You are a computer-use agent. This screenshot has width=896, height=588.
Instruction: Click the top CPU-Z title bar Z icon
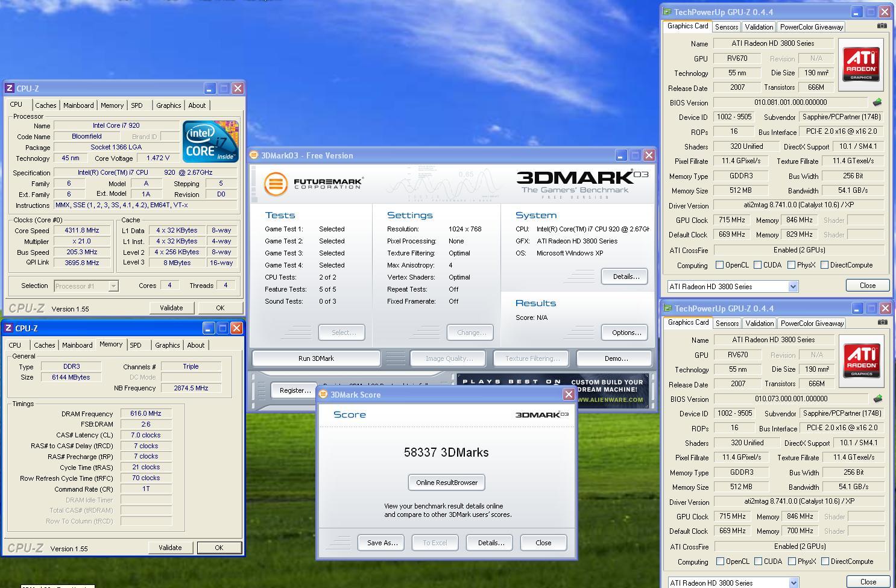click(9, 88)
